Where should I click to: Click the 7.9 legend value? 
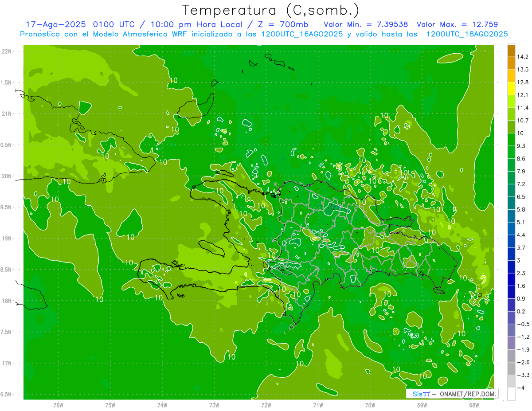point(521,171)
